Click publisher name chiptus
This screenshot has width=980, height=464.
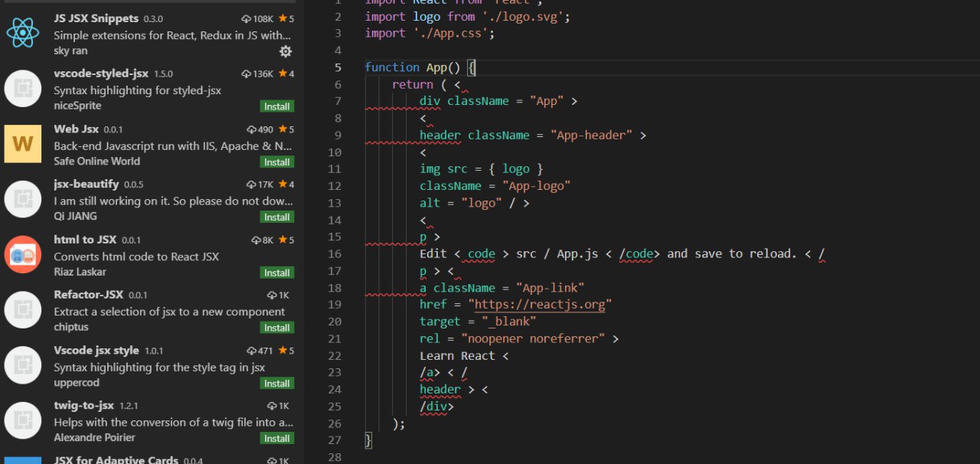coord(71,327)
